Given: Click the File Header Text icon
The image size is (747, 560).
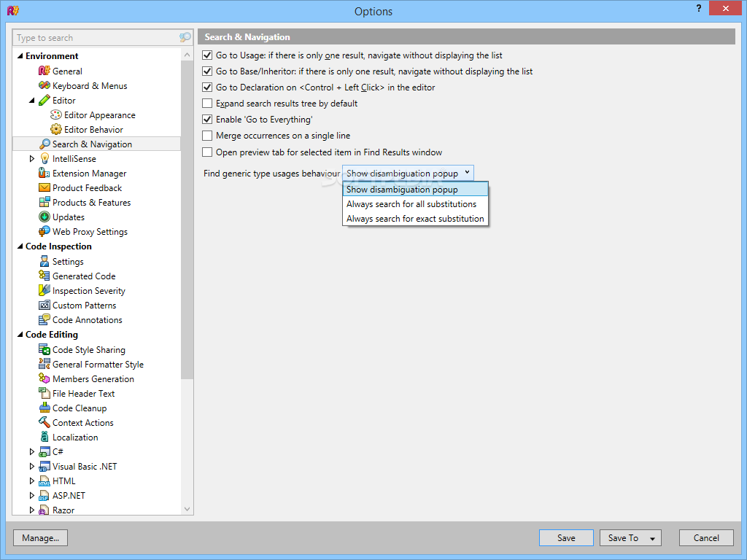Looking at the screenshot, I should [x=44, y=393].
